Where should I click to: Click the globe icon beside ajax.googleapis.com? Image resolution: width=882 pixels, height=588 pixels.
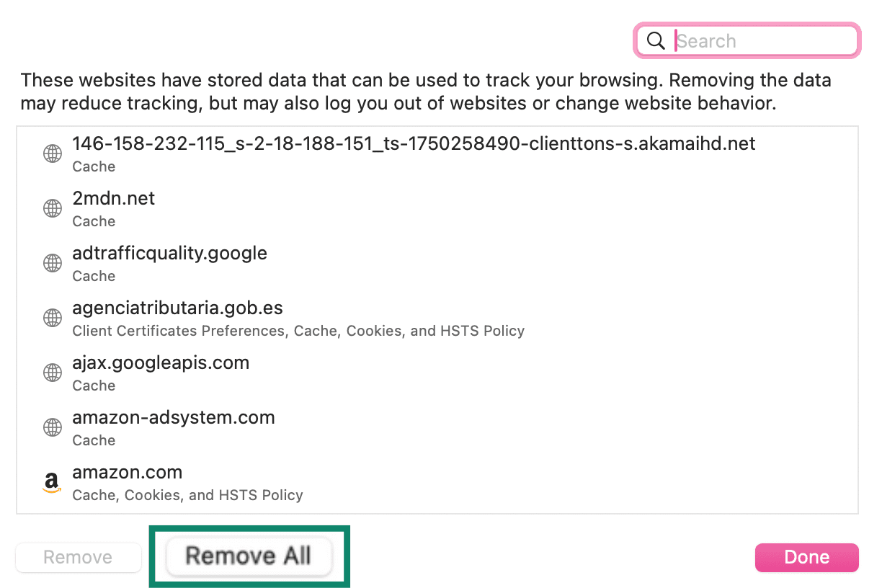(52, 373)
